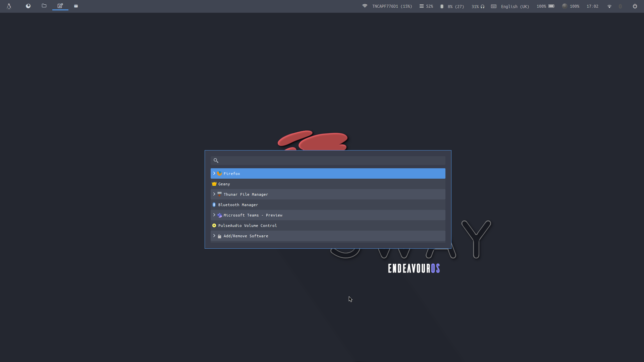This screenshot has width=644, height=362.
Task: Click the Microsoft Teams icon
Action: [220, 215]
